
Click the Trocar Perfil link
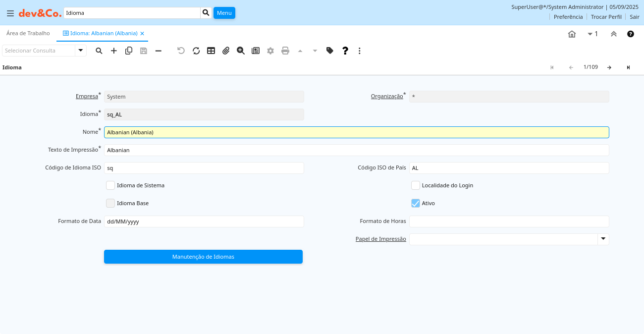(x=606, y=17)
